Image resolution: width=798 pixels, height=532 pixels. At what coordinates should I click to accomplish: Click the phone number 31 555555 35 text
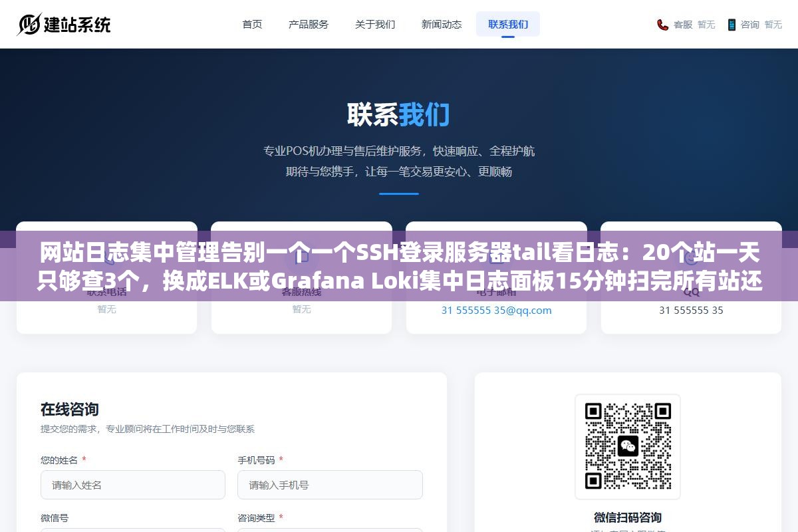[691, 310]
